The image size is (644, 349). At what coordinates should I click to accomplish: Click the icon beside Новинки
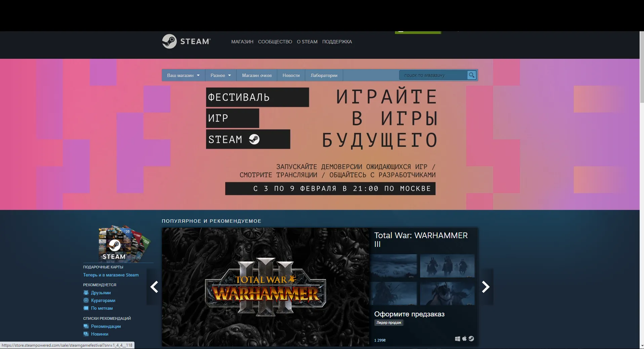pos(86,334)
